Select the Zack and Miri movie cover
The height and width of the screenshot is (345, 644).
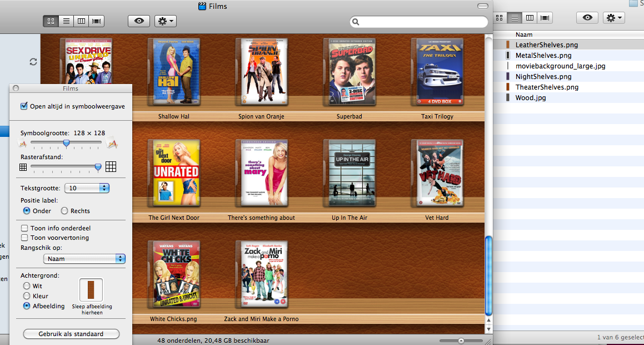tap(262, 274)
